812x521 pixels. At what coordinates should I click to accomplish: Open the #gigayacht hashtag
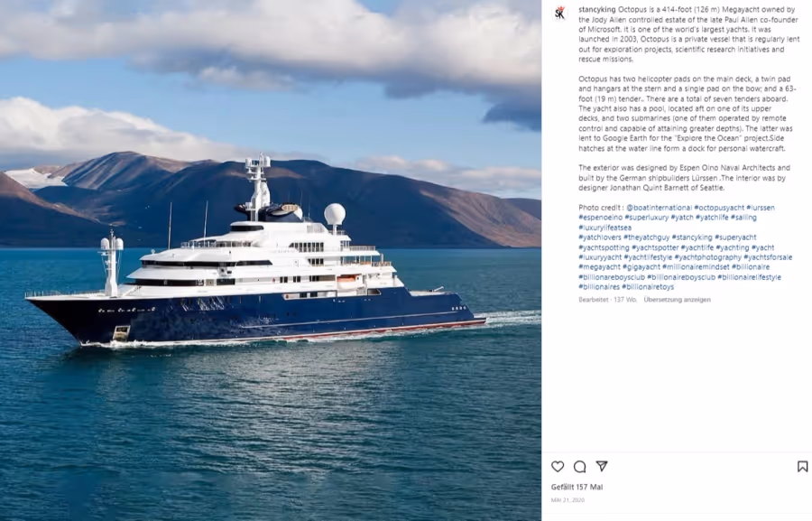(641, 267)
